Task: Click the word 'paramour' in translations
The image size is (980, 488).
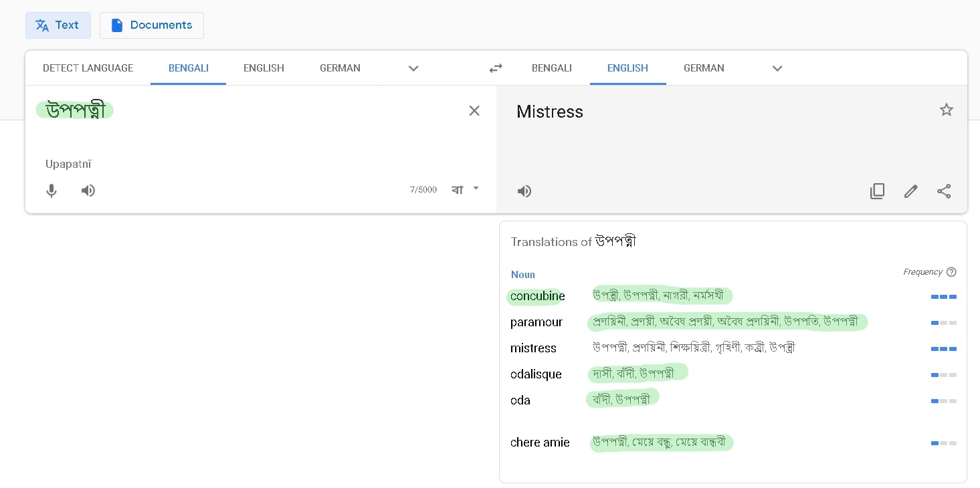Action: (536, 322)
